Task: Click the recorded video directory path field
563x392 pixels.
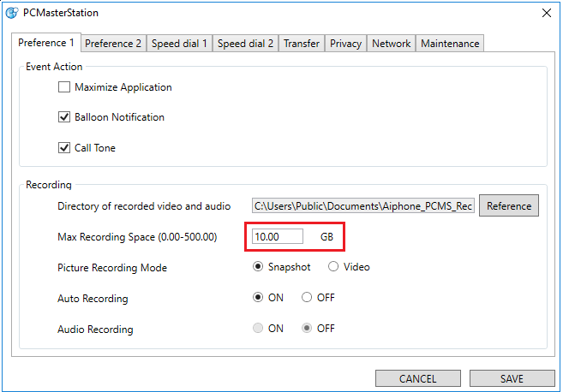Action: pyautogui.click(x=363, y=206)
